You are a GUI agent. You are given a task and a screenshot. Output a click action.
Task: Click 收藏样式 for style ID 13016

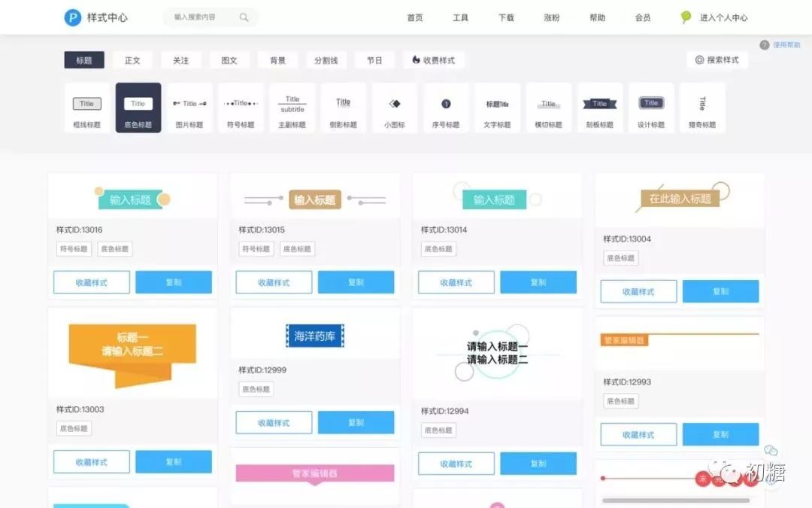tap(91, 281)
